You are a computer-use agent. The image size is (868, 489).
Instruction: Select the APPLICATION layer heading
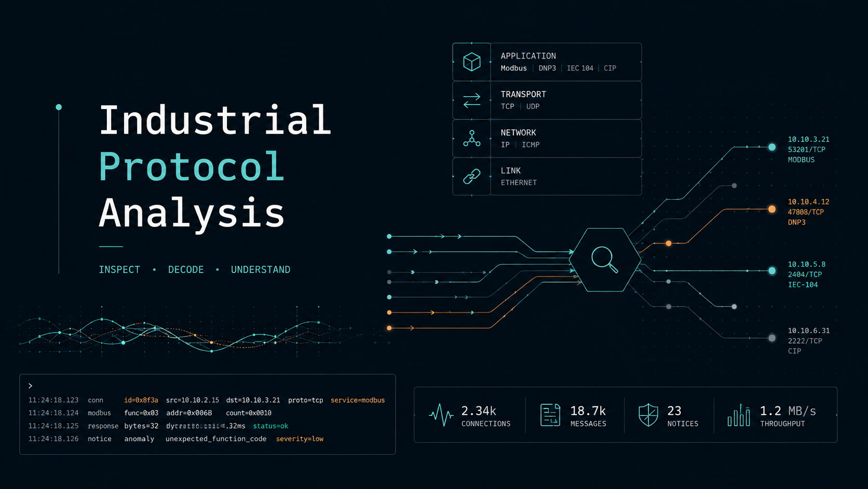tap(528, 56)
